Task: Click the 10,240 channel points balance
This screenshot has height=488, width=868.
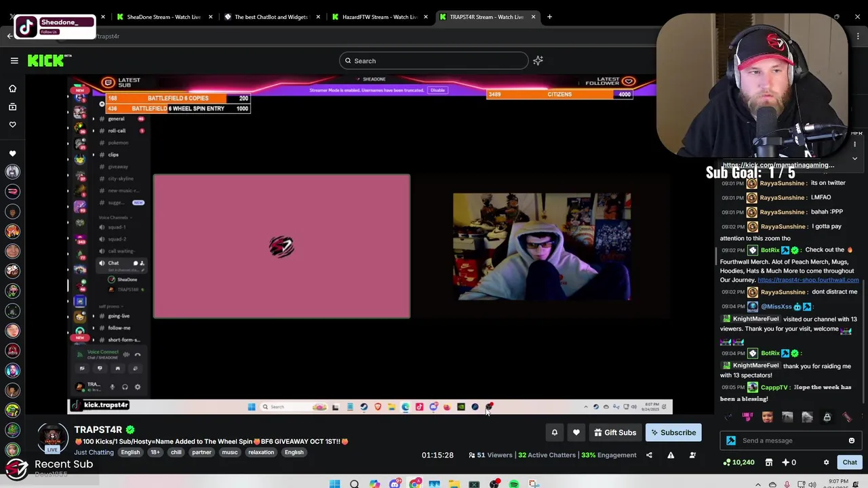Action: point(739,462)
